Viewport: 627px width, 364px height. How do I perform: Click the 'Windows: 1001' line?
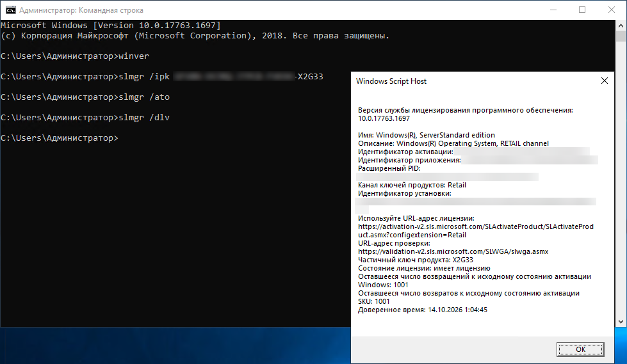click(383, 285)
